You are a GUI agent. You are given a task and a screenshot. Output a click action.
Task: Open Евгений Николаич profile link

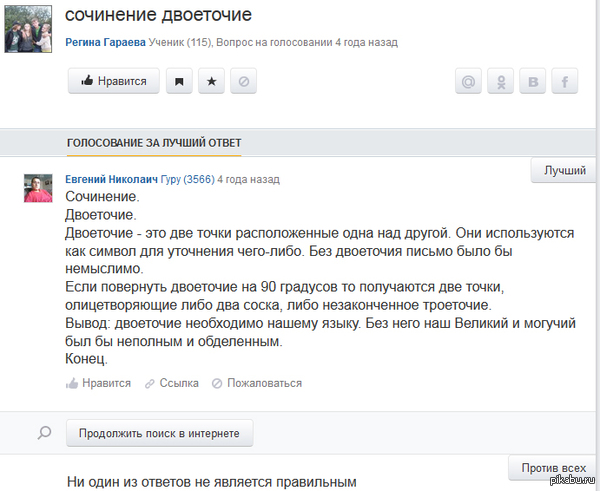click(x=111, y=179)
